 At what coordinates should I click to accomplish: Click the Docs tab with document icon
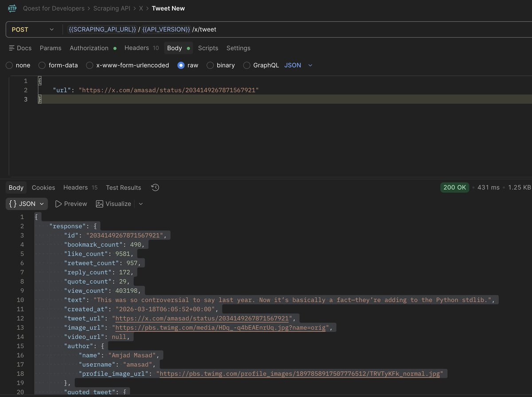[20, 48]
